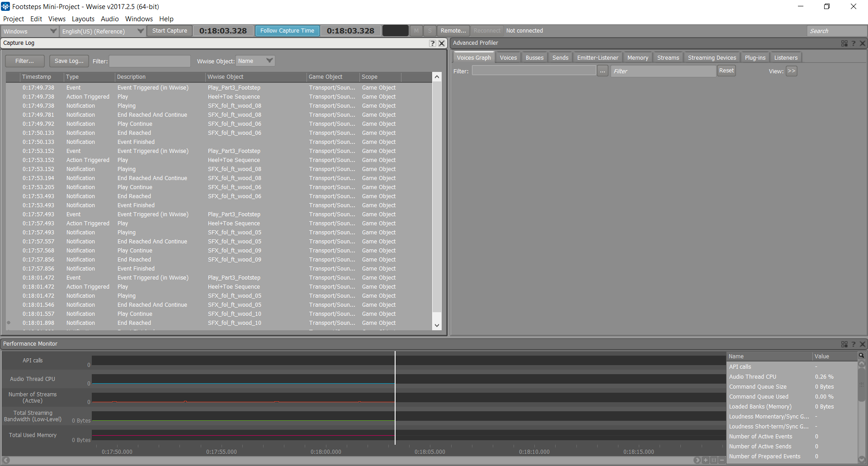
Task: Open Performance Monitor layout grid icon
Action: (844, 344)
